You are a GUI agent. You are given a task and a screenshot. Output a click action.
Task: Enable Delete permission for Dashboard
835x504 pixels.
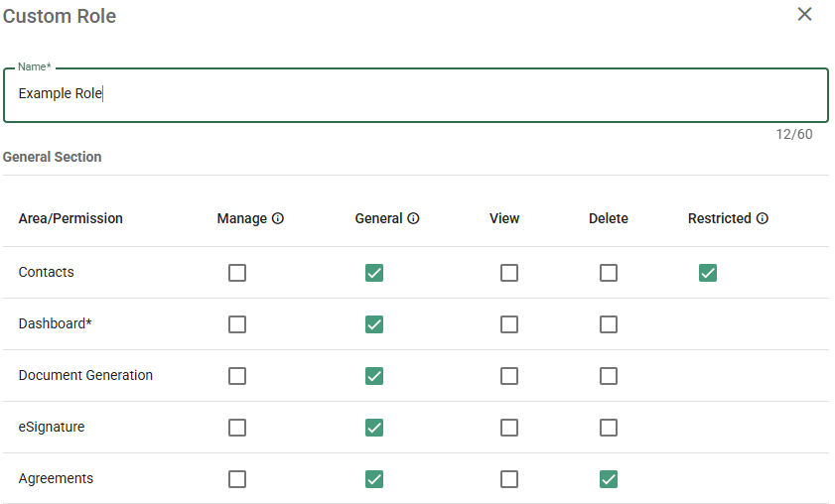coord(609,324)
